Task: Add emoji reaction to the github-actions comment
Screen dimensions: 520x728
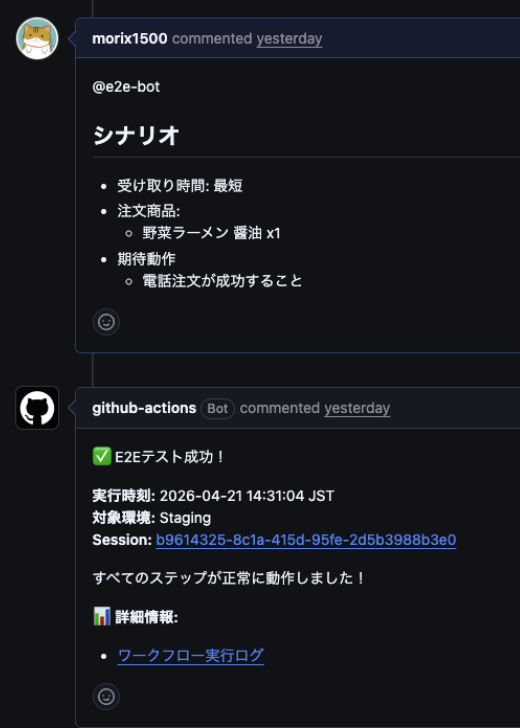Action: tap(106, 696)
